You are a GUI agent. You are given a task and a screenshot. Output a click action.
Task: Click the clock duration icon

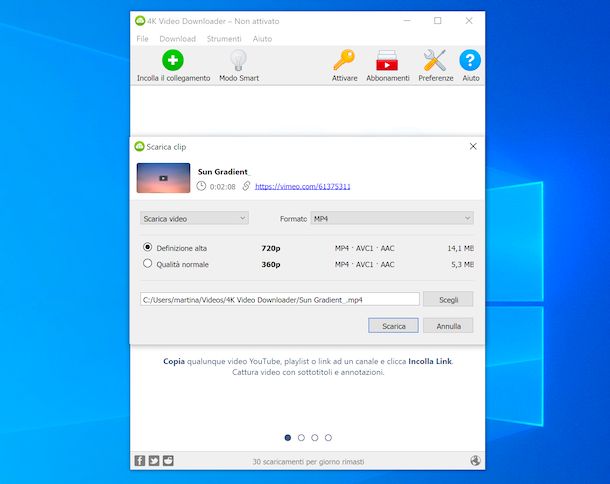pyautogui.click(x=201, y=186)
